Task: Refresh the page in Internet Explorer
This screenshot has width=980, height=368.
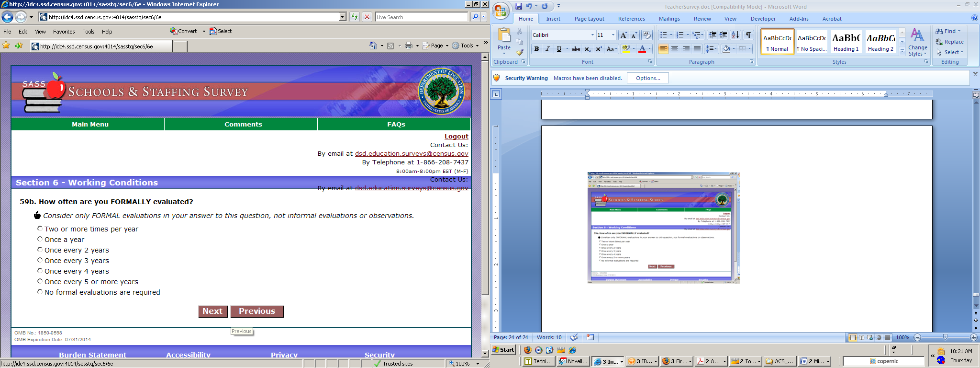Action: 355,17
